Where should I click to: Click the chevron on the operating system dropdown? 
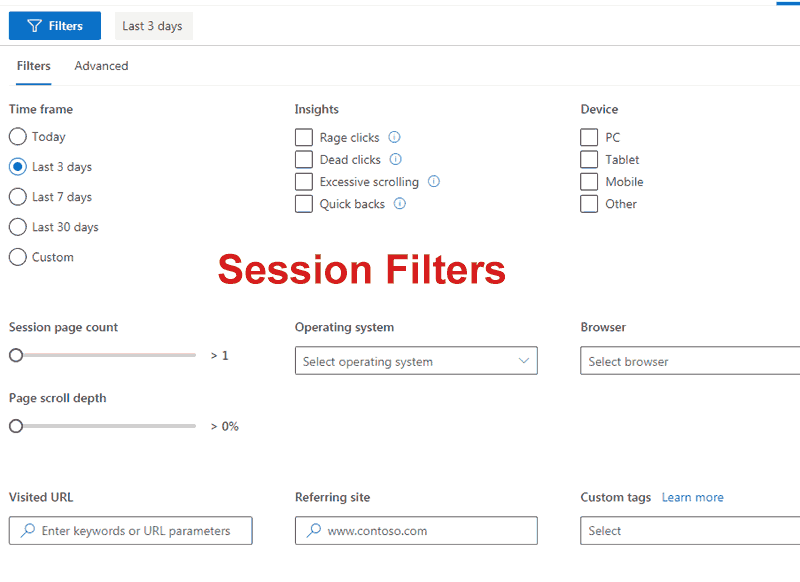(x=522, y=360)
